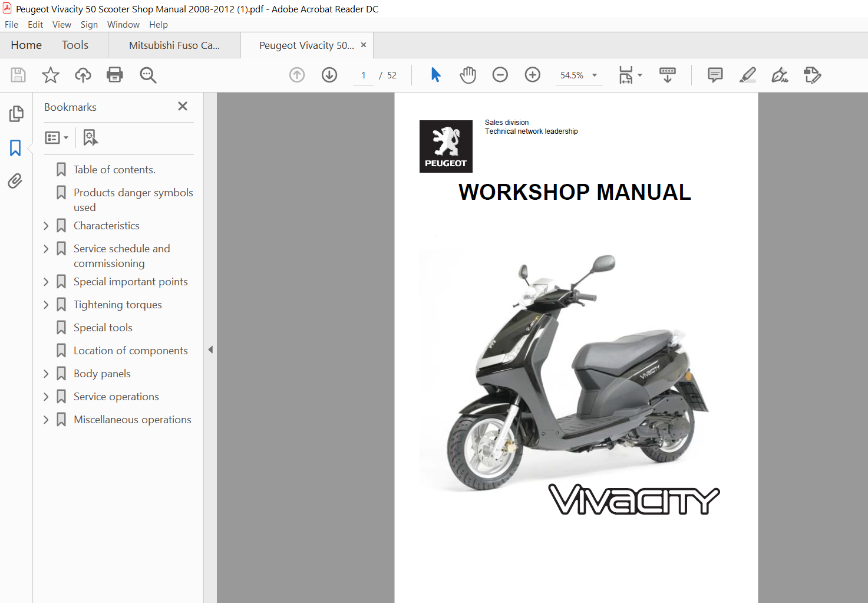Open the bookmark options list icon
The image size is (868, 603).
click(57, 137)
